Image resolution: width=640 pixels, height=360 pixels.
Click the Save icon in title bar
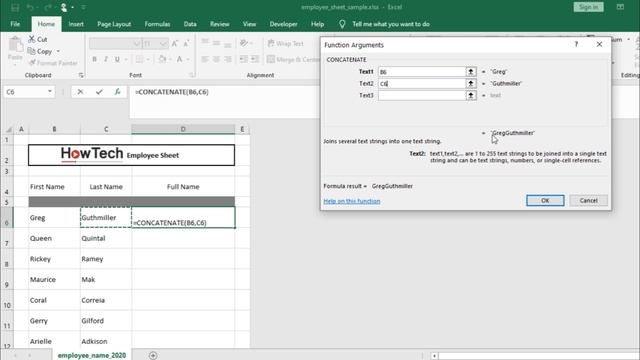click(x=15, y=7)
